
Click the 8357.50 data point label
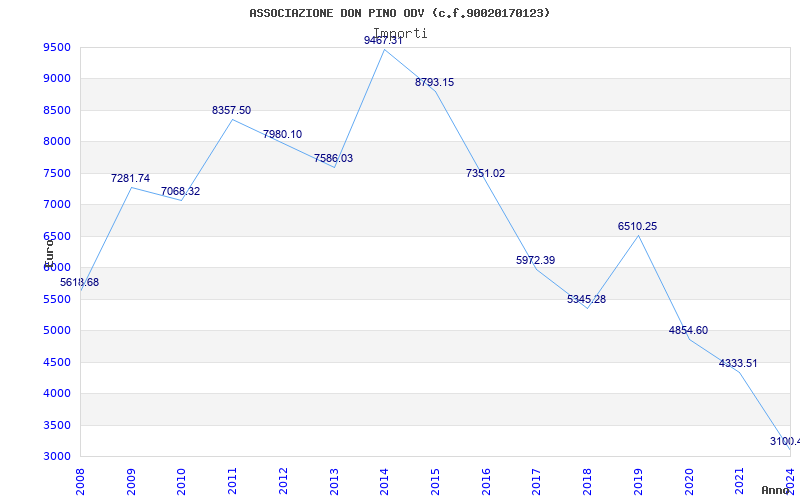click(232, 110)
